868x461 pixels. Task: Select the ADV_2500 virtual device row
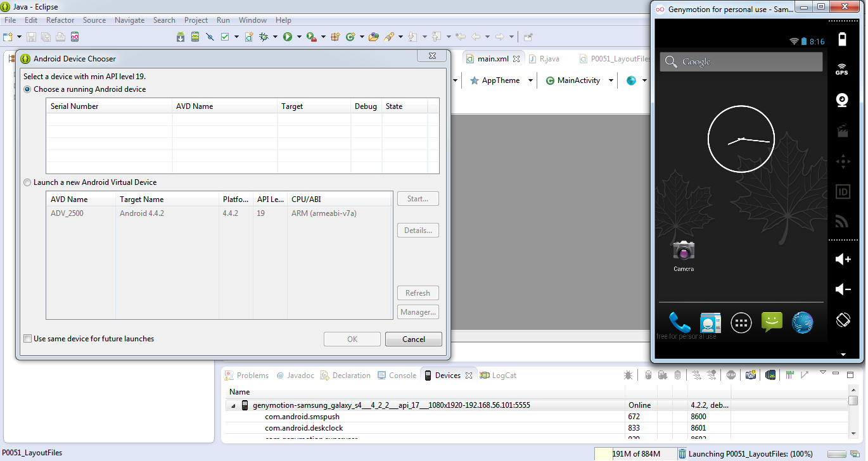point(219,213)
